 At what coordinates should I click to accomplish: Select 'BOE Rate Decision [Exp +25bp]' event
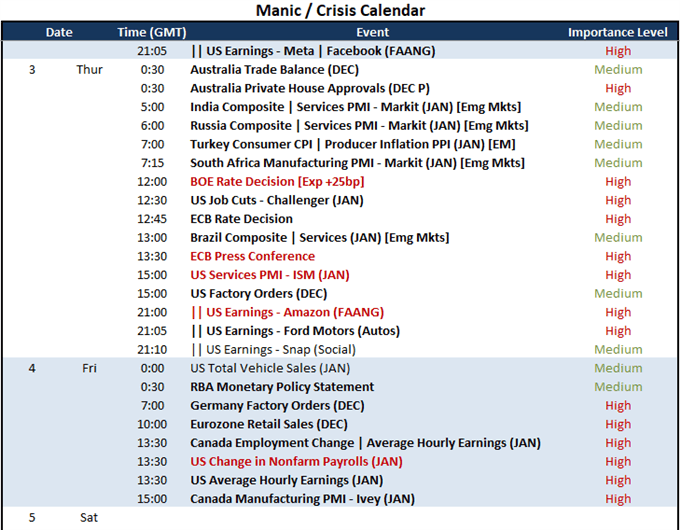tap(277, 181)
